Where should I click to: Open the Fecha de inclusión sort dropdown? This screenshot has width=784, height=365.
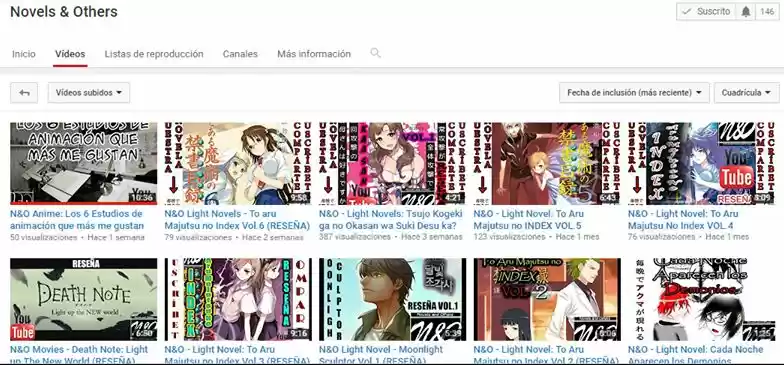pos(634,92)
